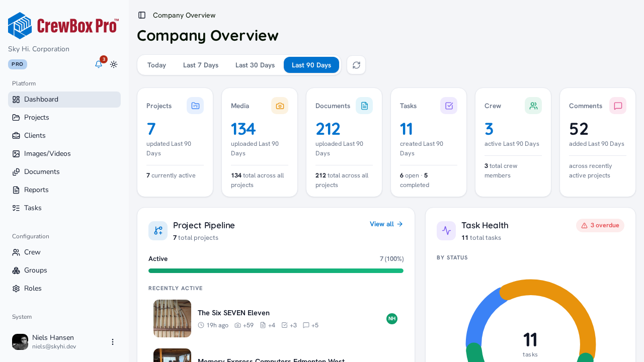Click the 7 projects count
This screenshot has height=362, width=644.
(151, 129)
